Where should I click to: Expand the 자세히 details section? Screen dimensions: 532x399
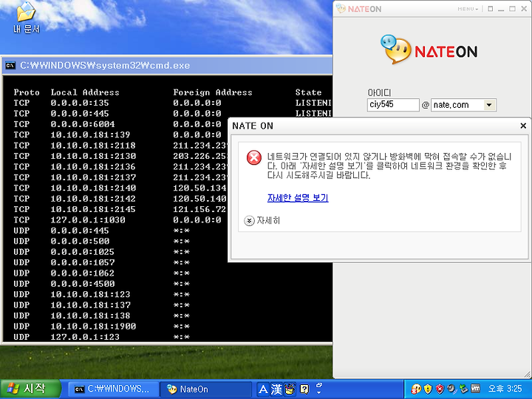click(262, 220)
